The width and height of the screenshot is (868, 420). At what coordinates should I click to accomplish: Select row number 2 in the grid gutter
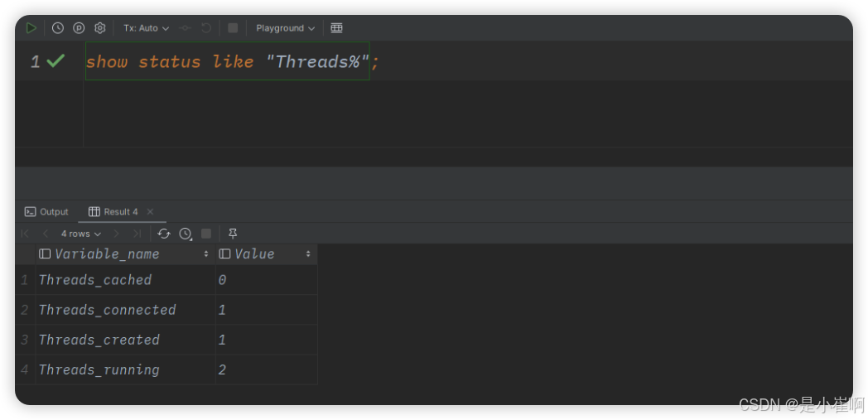click(25, 310)
